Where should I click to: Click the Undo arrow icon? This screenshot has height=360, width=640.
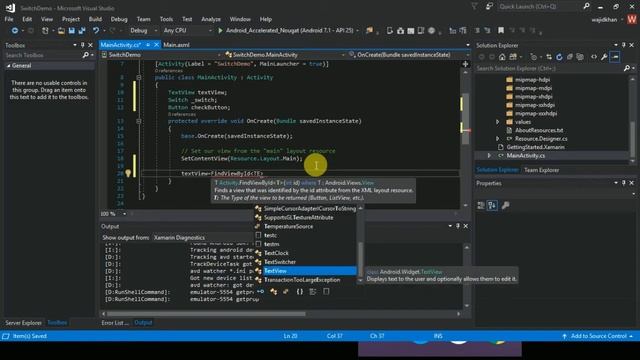(x=96, y=31)
